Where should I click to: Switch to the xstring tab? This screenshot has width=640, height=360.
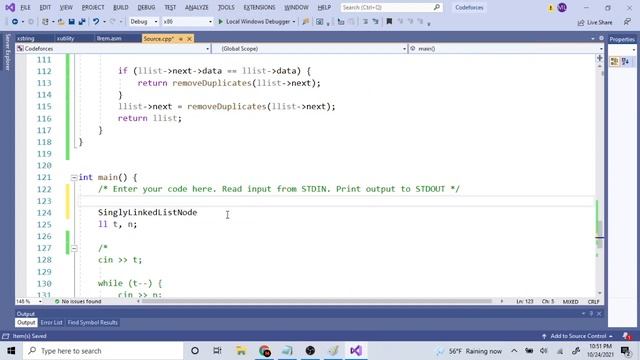pyautogui.click(x=26, y=39)
